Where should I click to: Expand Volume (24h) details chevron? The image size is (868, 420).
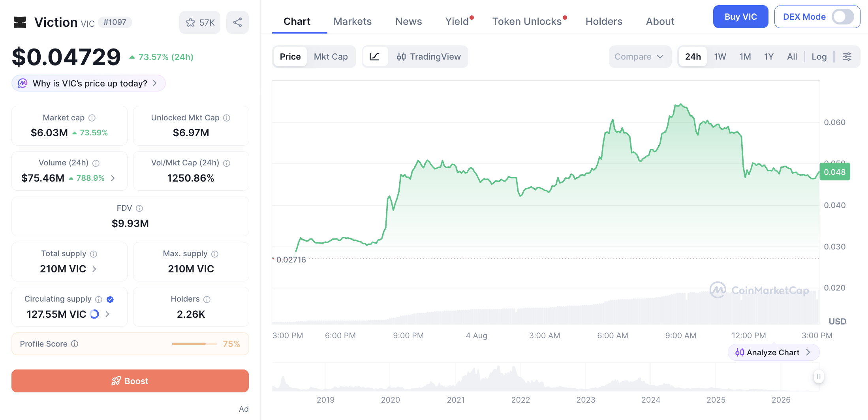click(113, 178)
